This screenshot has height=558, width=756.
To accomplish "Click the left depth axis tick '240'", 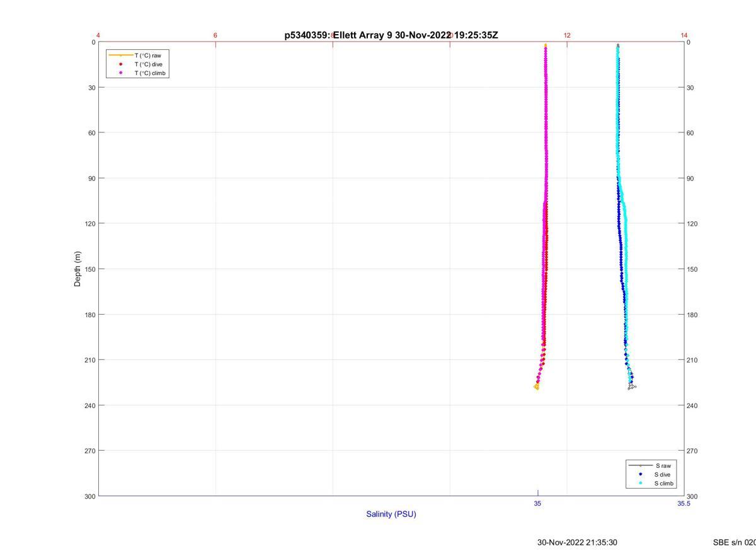I will point(90,405).
